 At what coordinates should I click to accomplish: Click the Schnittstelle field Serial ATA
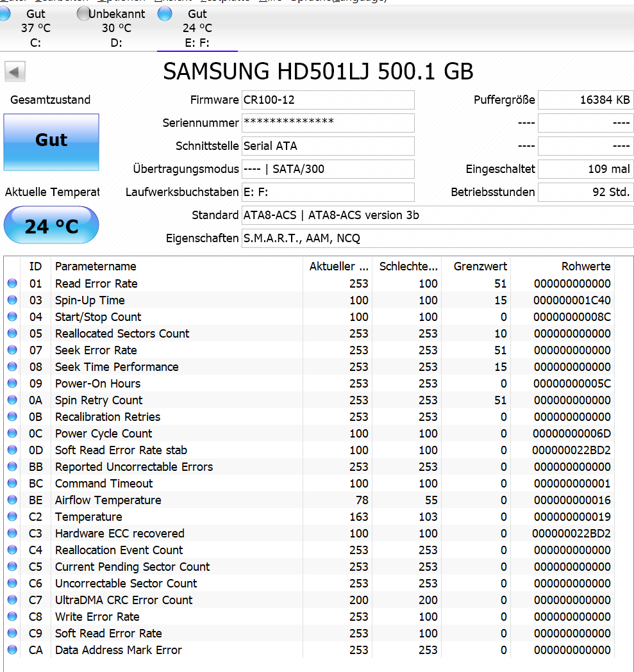(x=328, y=146)
